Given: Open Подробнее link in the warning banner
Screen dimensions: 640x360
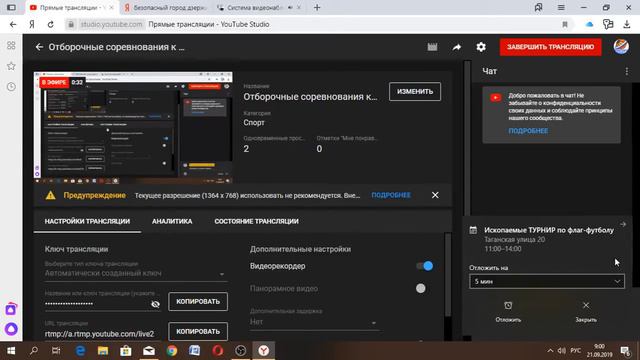Looking at the screenshot, I should pos(391,195).
